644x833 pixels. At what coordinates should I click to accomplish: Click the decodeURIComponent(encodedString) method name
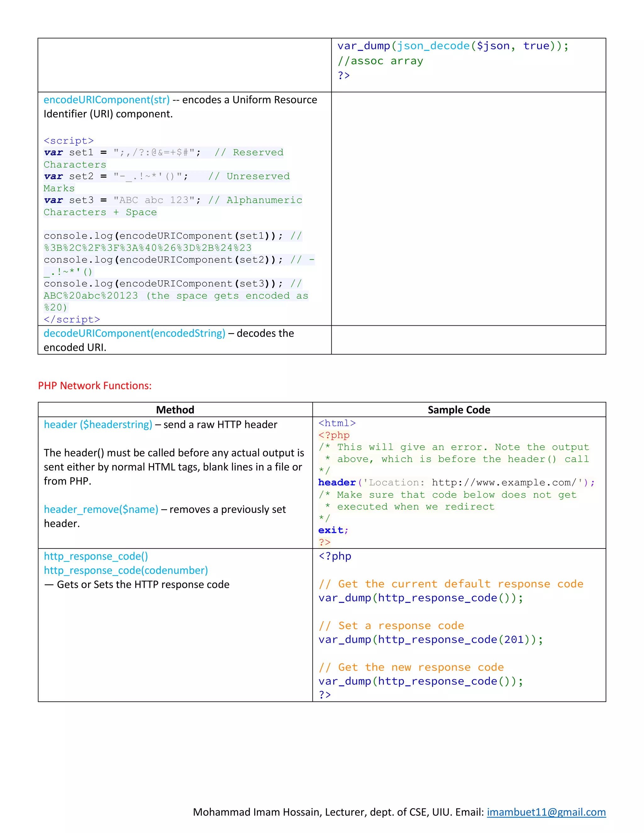tap(134, 333)
